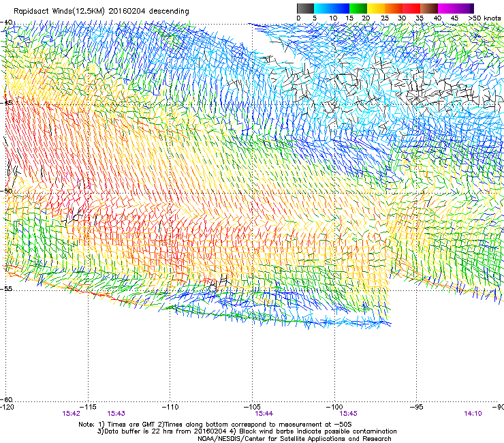Click the -60 latitude axis label

(6, 399)
